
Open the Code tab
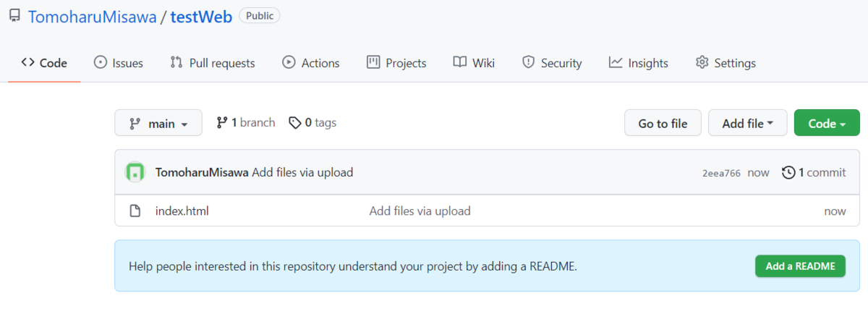click(x=44, y=63)
